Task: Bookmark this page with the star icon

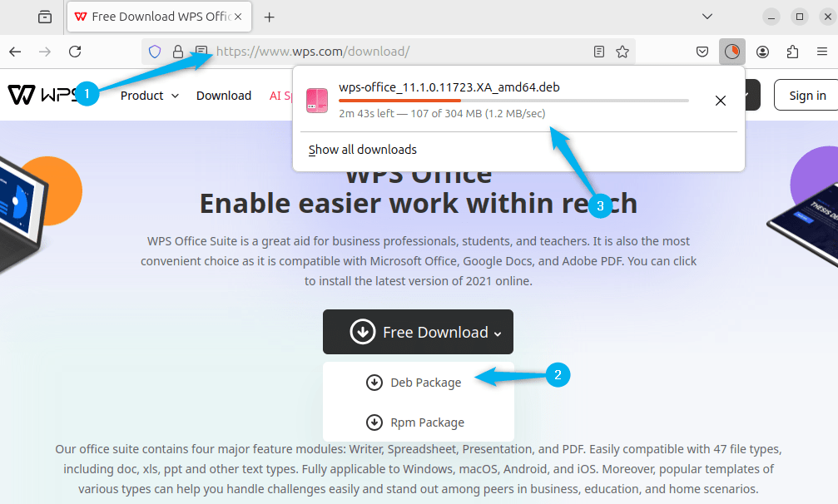Action: coord(622,51)
